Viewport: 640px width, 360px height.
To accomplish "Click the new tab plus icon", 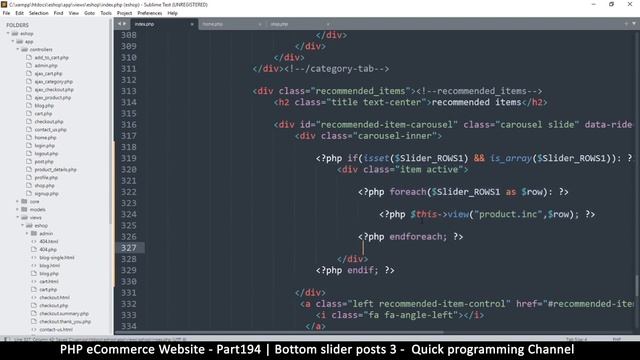I will (x=626, y=24).
